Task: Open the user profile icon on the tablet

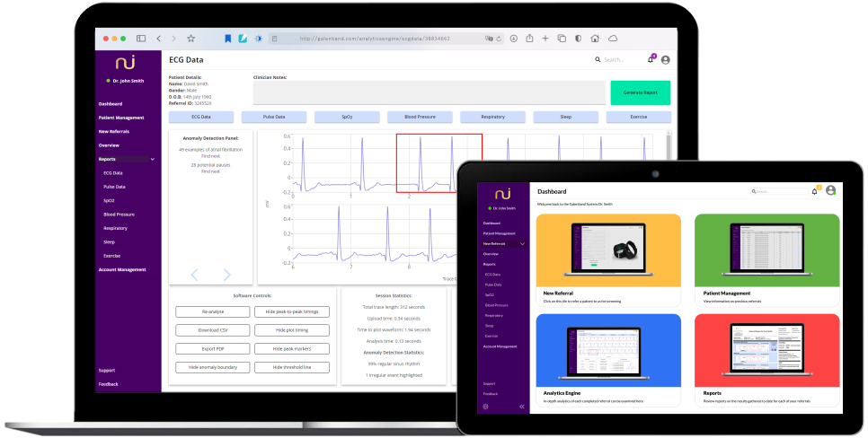Action: (830, 190)
